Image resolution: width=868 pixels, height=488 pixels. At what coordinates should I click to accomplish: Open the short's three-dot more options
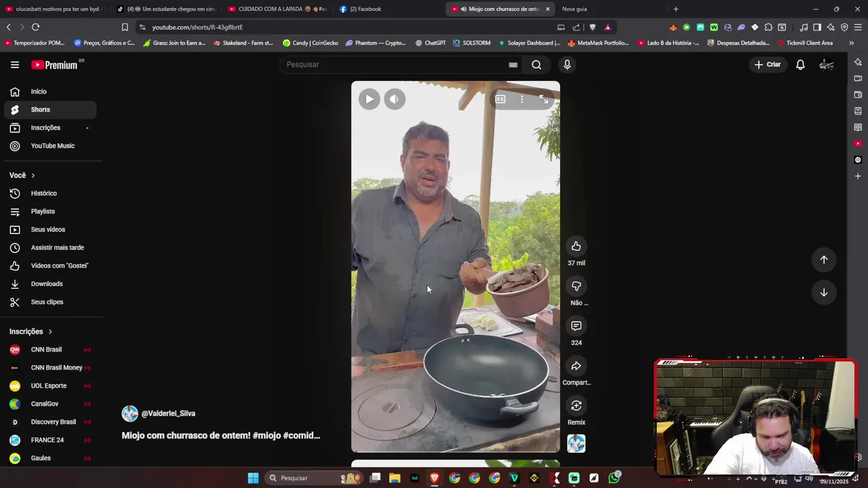tap(521, 99)
